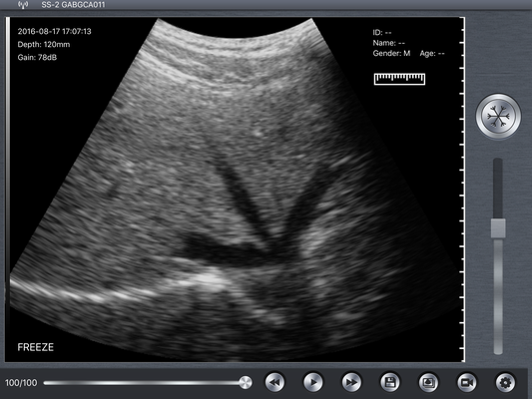Save image with floppy disk icon
The image size is (532, 399).
coord(390,382)
